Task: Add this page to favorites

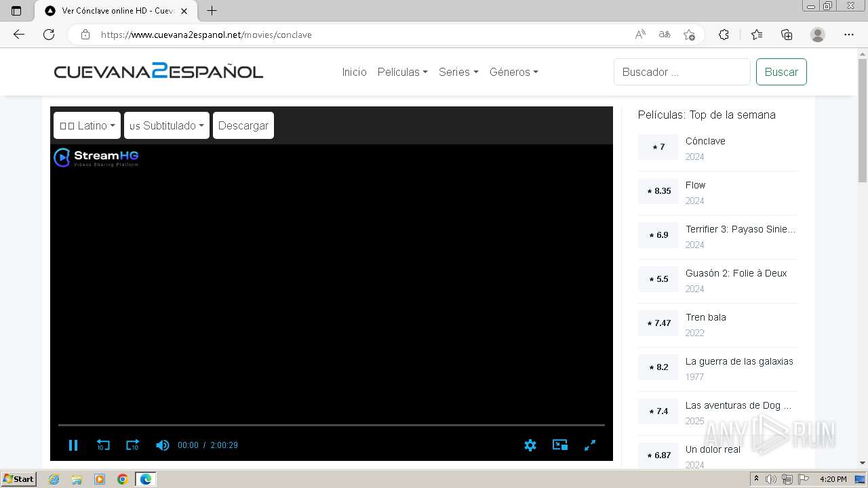Action: [x=689, y=35]
